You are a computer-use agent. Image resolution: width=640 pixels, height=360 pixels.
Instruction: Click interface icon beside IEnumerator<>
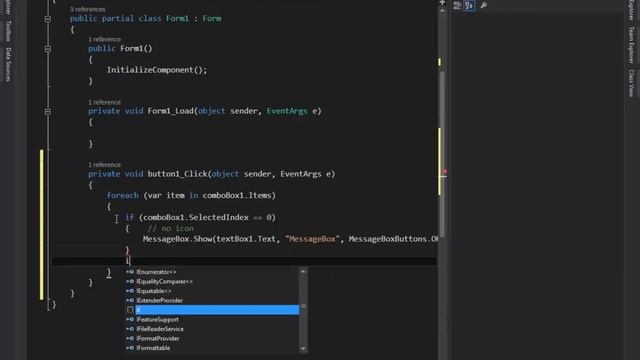tap(130, 272)
